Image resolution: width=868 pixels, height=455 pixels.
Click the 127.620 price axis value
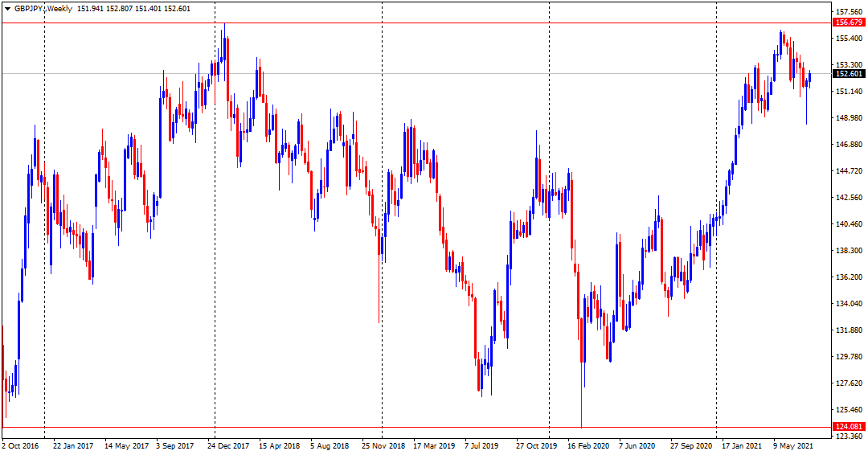coord(850,383)
